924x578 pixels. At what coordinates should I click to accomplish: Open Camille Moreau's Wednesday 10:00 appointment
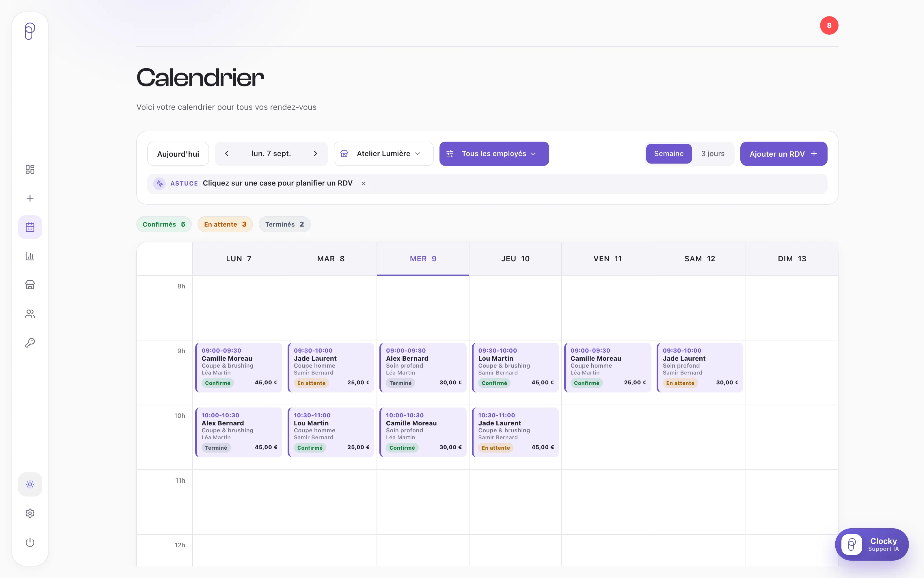coord(423,432)
